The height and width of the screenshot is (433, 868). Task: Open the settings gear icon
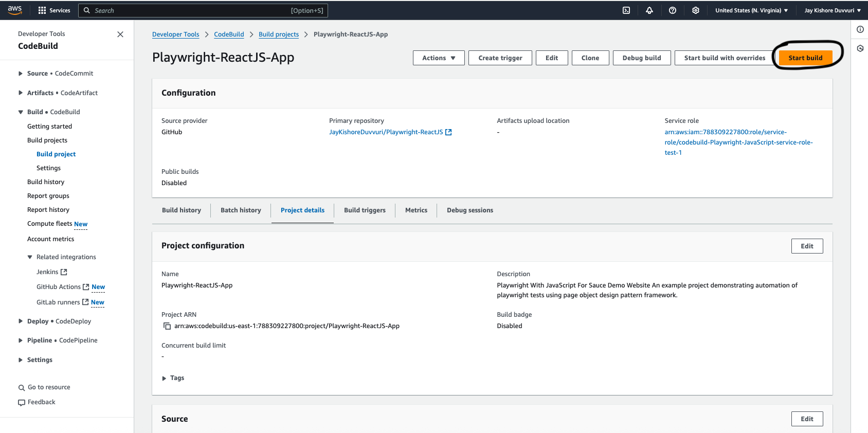click(x=696, y=10)
